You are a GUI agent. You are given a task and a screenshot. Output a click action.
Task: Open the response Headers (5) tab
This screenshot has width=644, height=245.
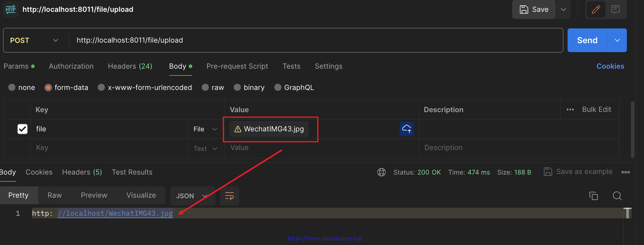coord(82,172)
